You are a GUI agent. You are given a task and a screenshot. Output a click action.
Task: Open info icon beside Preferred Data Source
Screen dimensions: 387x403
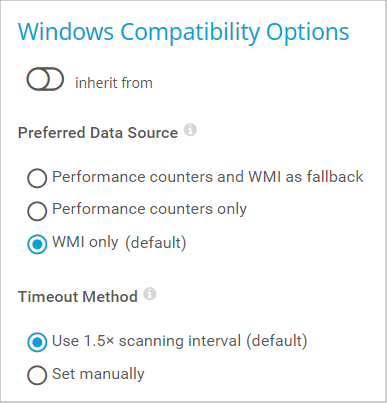tap(190, 130)
